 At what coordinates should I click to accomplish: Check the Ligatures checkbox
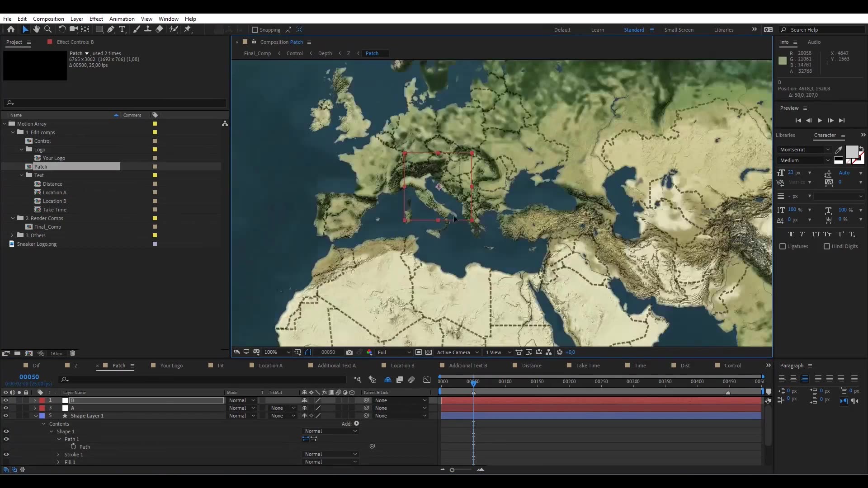coord(783,246)
